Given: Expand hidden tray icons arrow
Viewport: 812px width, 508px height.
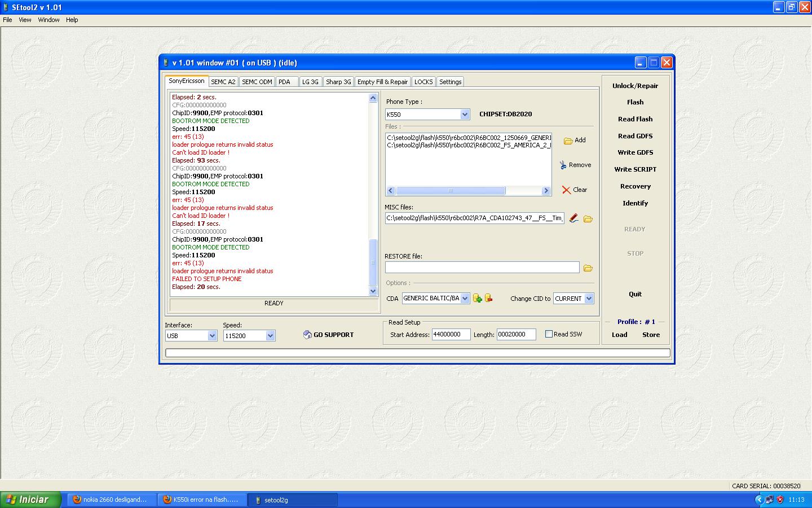Looking at the screenshot, I should click(x=758, y=500).
